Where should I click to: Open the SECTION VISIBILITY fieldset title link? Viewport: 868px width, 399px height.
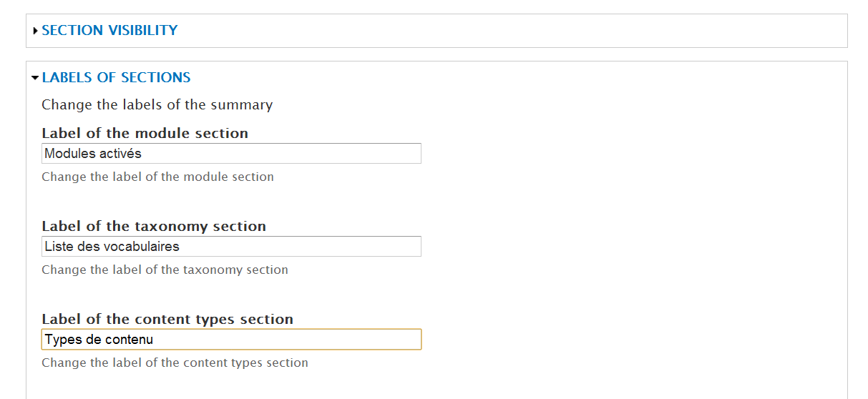(109, 31)
